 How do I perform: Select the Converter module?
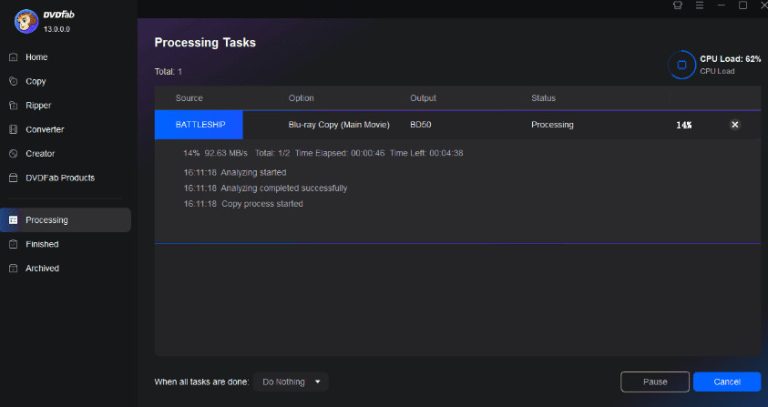click(x=44, y=129)
